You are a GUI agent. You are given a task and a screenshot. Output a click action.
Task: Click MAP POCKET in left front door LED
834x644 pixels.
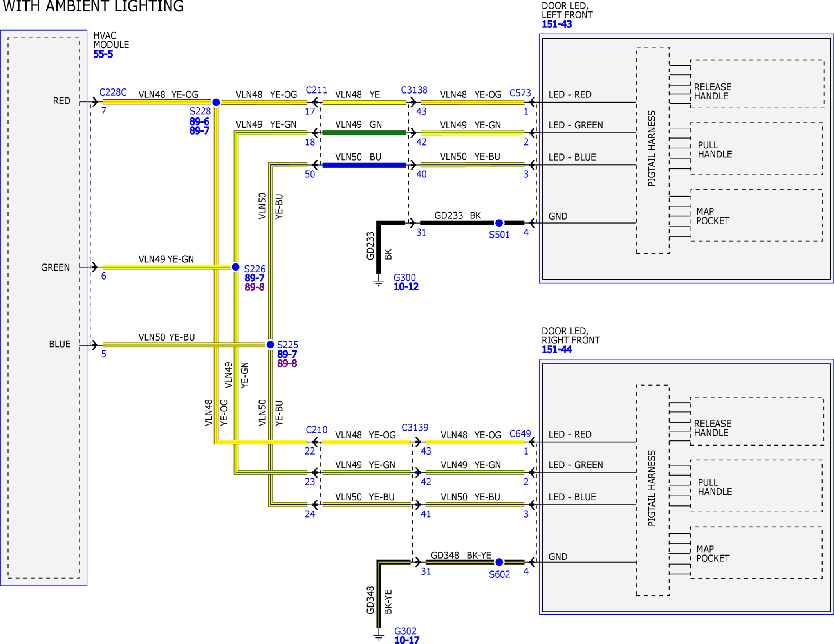(713, 216)
